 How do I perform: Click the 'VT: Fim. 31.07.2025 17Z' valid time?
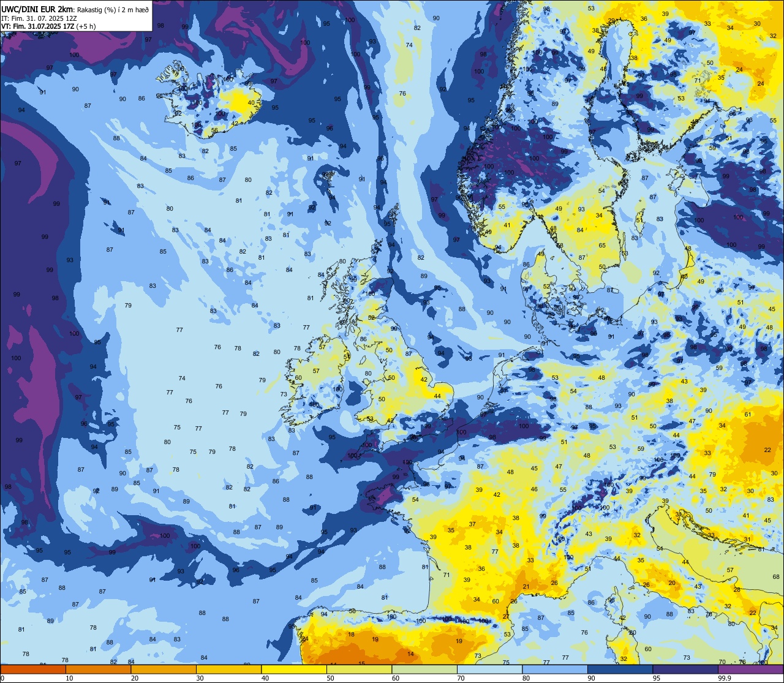point(39,26)
